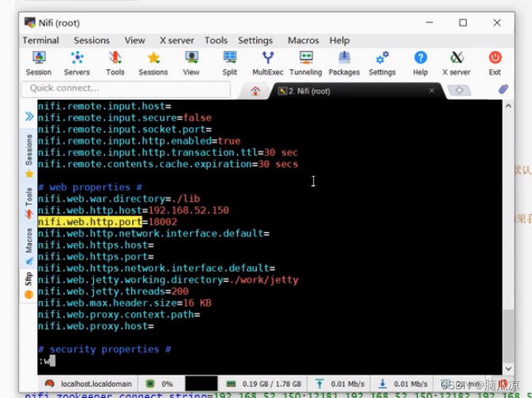Open the Tools toolbar icon

(x=115, y=63)
